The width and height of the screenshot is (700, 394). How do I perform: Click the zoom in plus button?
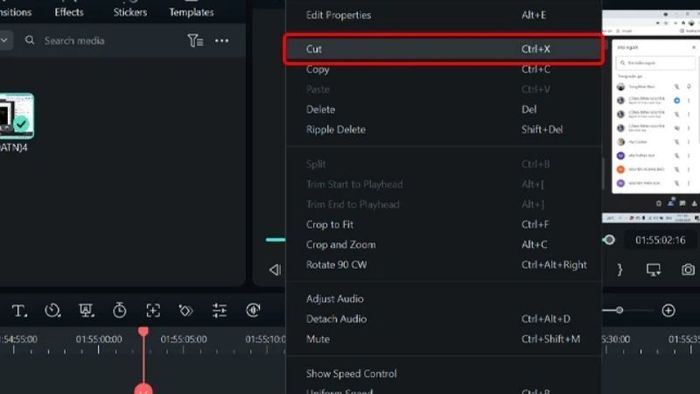click(x=668, y=310)
